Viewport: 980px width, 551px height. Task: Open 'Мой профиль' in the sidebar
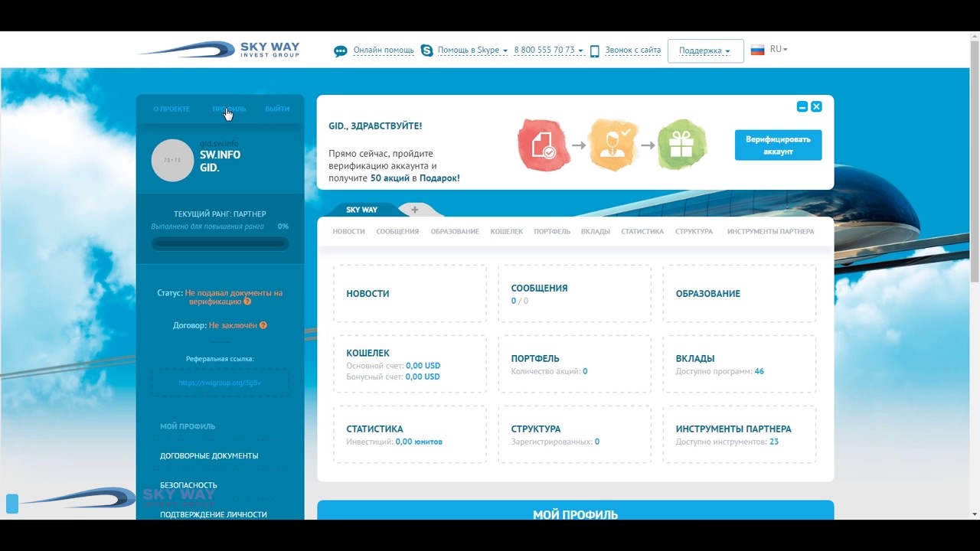click(x=188, y=426)
